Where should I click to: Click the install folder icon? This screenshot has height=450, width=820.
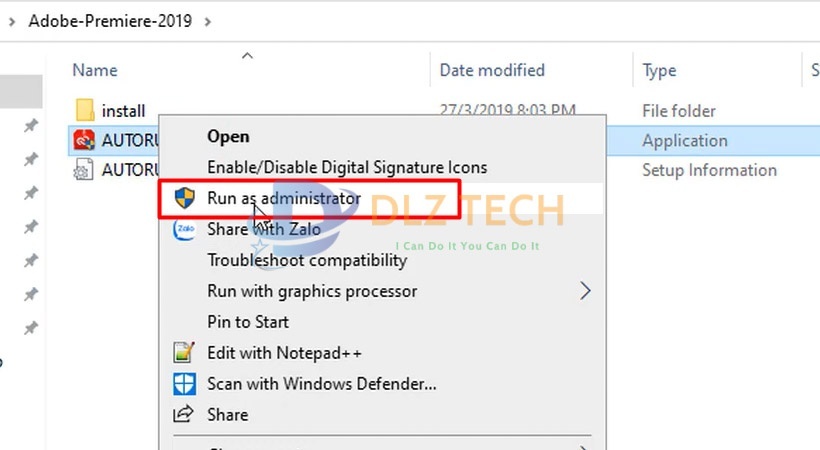pyautogui.click(x=85, y=110)
